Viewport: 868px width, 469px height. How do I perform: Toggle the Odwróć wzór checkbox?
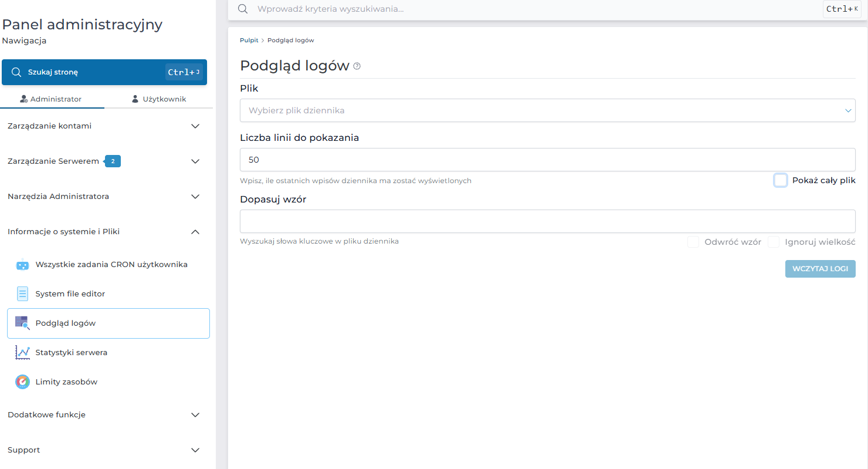(693, 242)
